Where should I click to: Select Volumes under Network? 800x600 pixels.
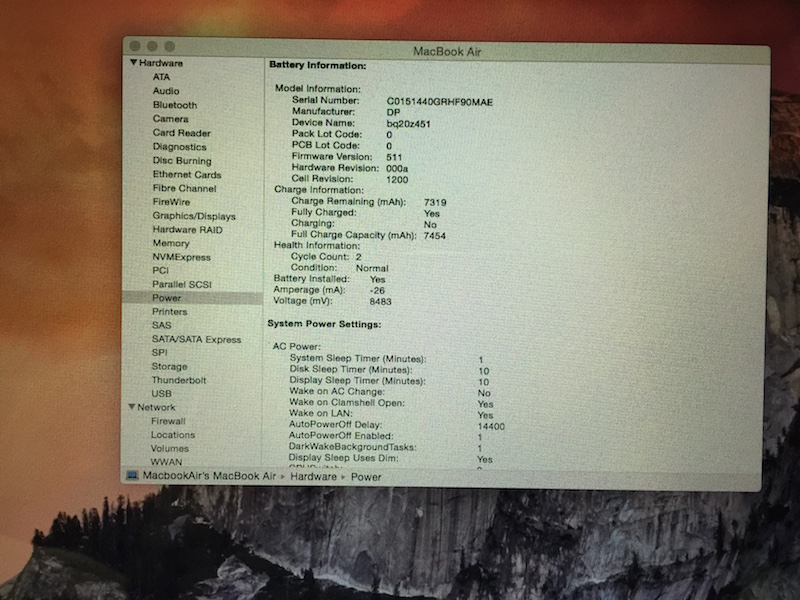pos(170,449)
